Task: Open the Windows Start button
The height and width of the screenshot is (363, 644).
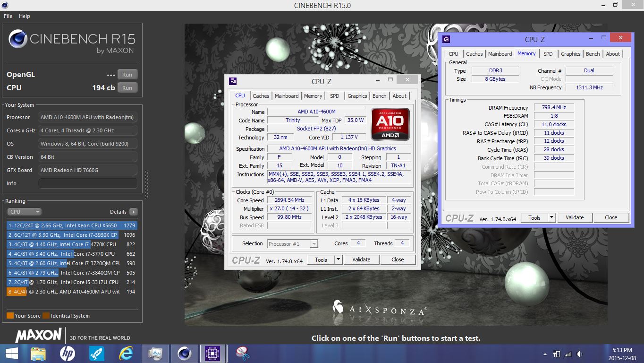Action: coord(11,353)
